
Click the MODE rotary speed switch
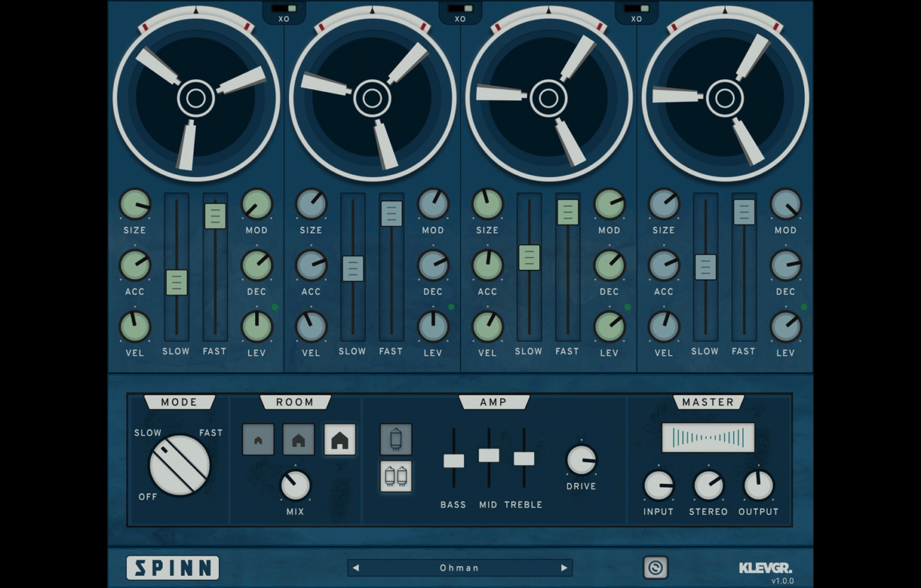pyautogui.click(x=179, y=465)
